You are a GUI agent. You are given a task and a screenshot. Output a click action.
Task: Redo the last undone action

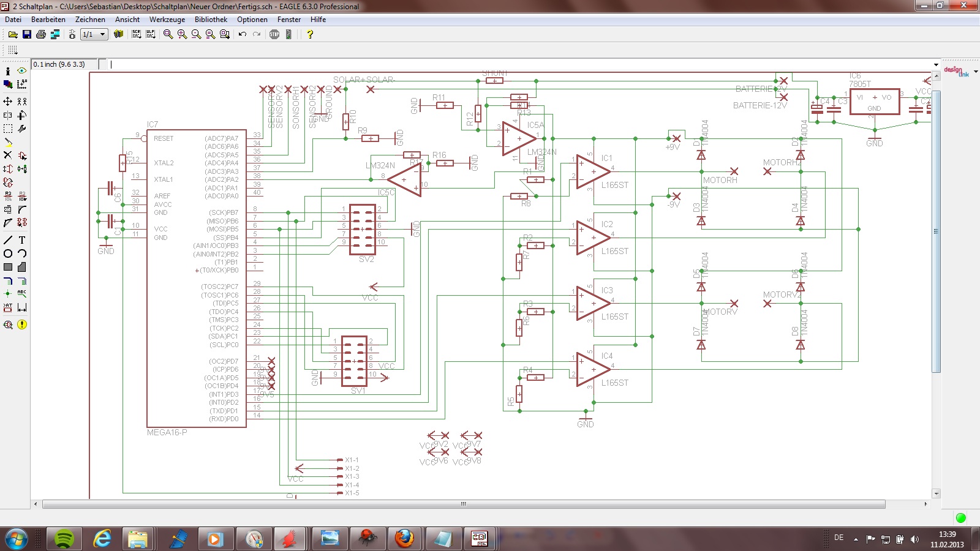[257, 34]
